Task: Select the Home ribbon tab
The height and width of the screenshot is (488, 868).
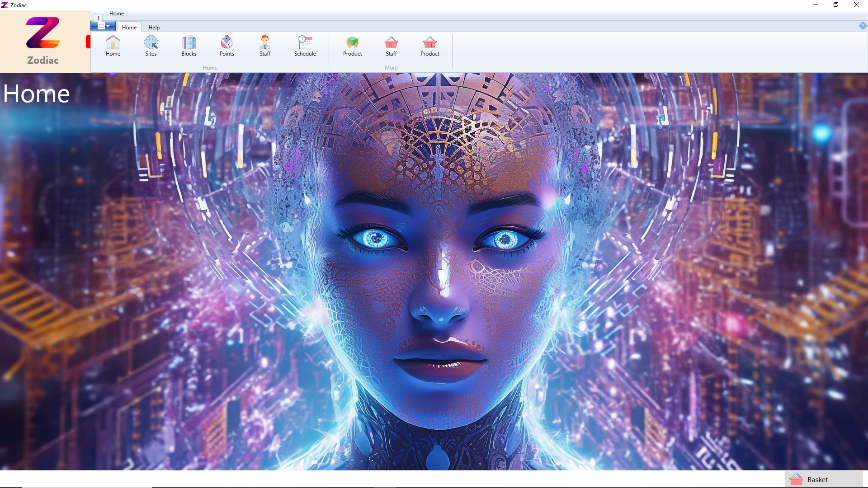Action: click(x=129, y=28)
